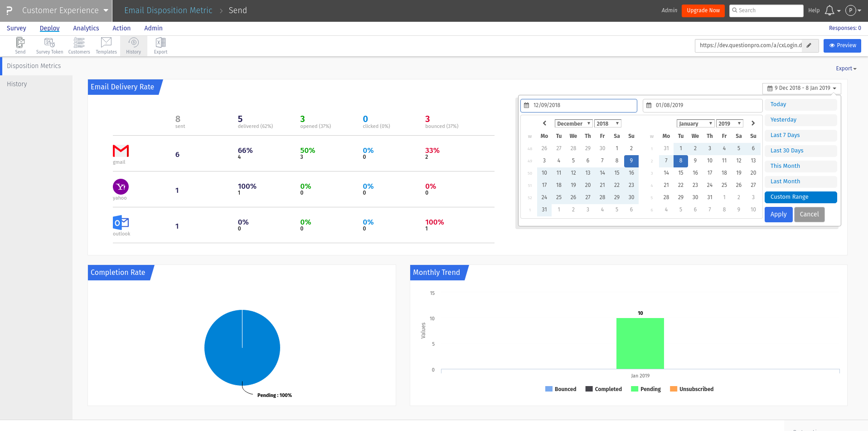Click the Apply button

pyautogui.click(x=778, y=215)
